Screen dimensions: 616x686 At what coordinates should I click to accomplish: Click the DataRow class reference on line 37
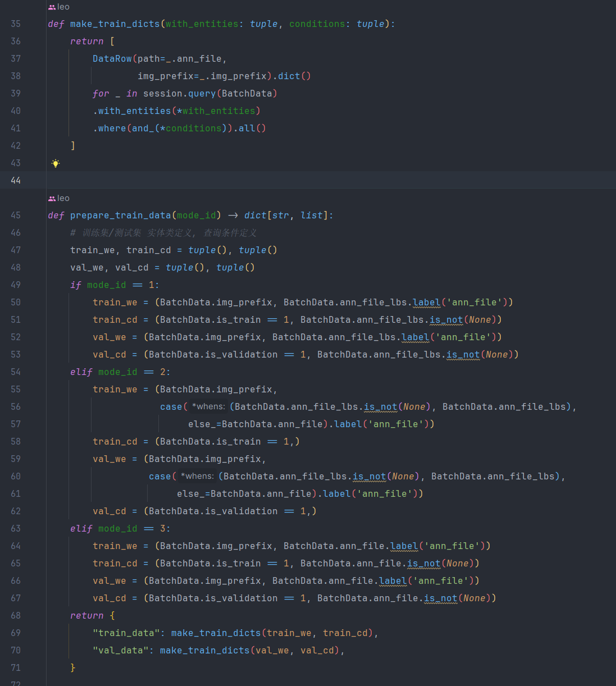112,59
